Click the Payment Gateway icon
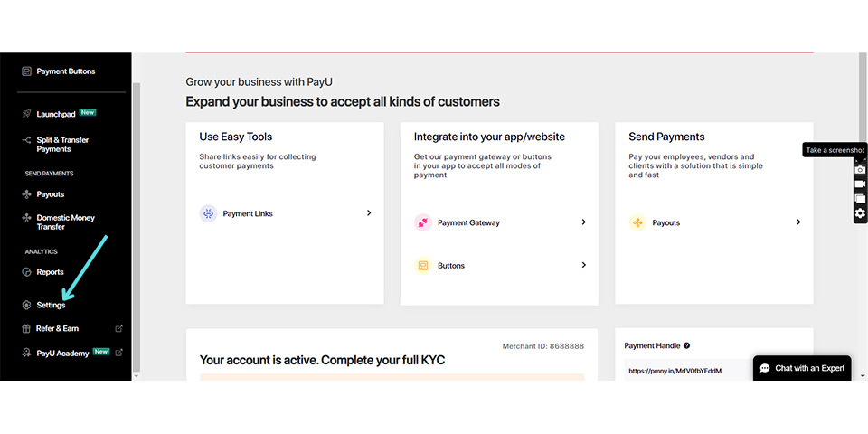The image size is (868, 434). (x=422, y=222)
